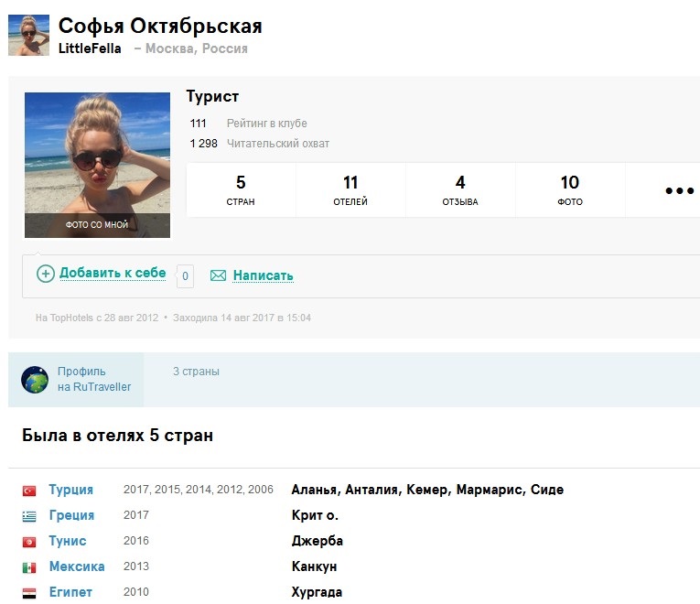The height and width of the screenshot is (604, 700).
Task: Open the 'Тунис' country link
Action: [68, 541]
